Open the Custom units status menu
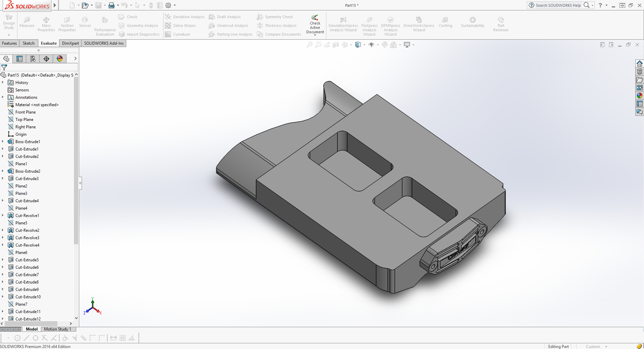644x349 pixels. (x=596, y=347)
